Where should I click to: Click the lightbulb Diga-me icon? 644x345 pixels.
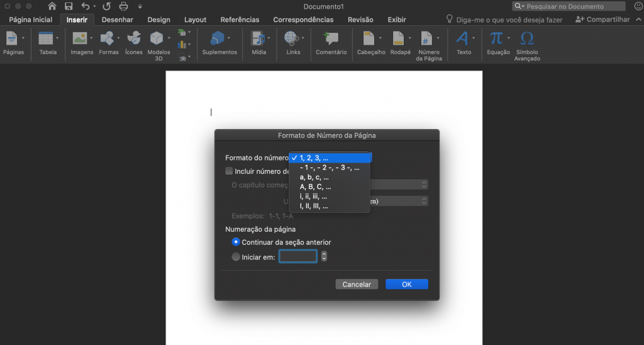pyautogui.click(x=449, y=19)
